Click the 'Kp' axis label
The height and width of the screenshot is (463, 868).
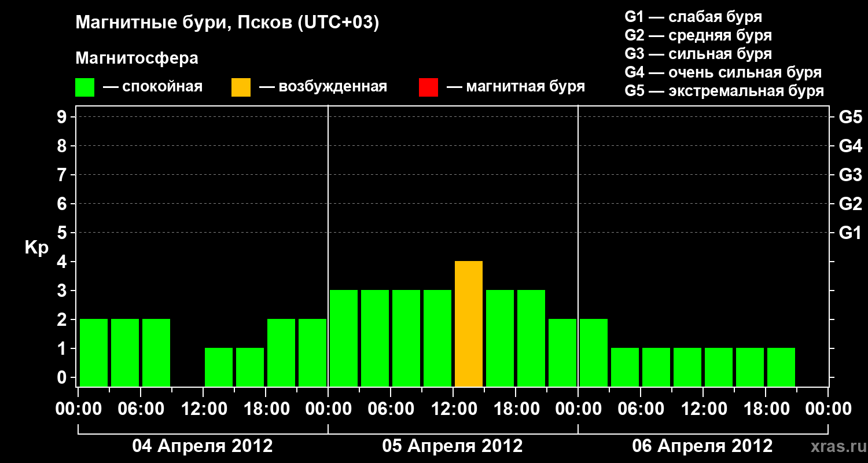click(x=36, y=248)
